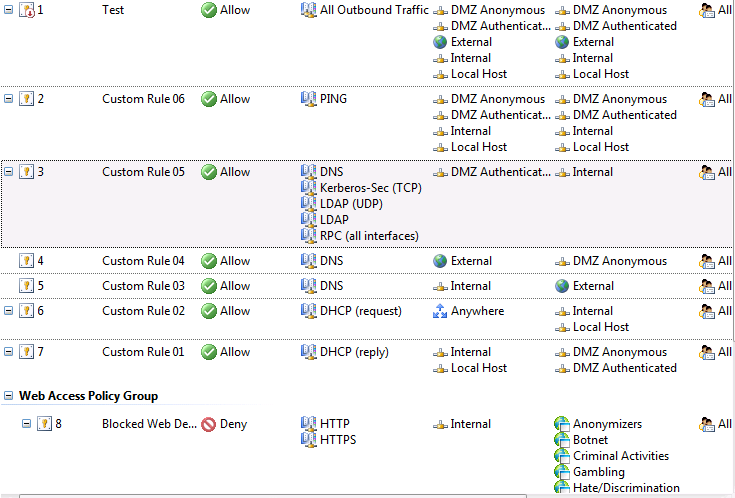
Task: Click the Anonymizers URL category icon
Action: (x=562, y=424)
